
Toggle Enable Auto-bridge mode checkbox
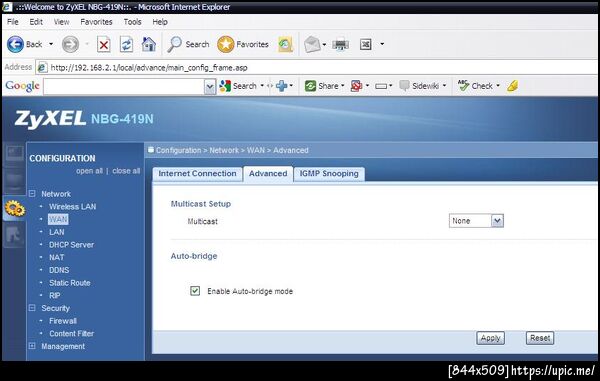point(195,291)
